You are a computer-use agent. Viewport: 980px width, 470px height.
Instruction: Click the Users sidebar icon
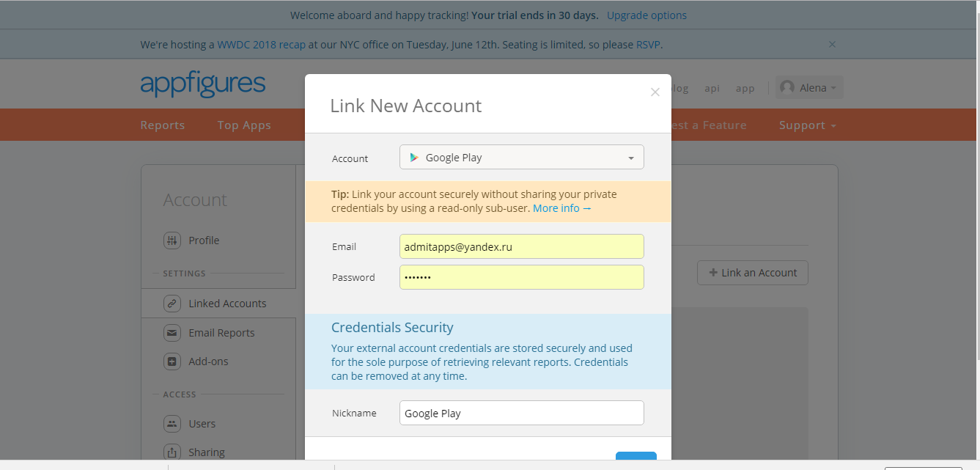(x=172, y=424)
